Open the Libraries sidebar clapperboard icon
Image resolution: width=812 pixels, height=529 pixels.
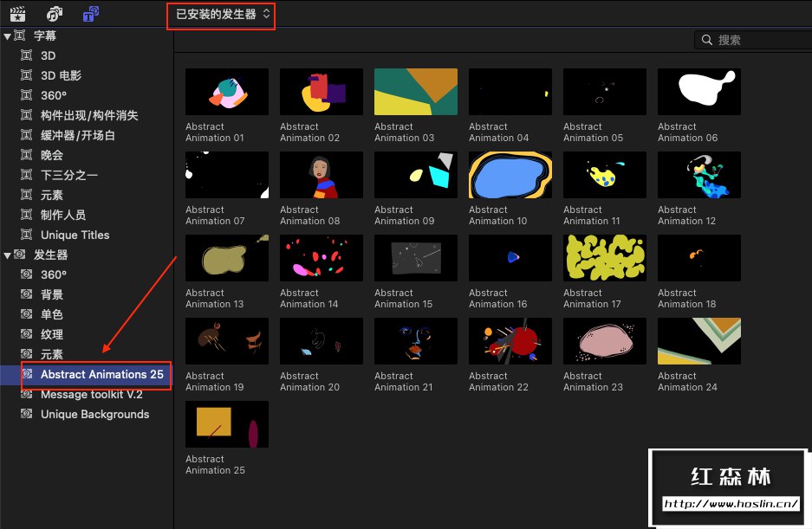coord(18,14)
